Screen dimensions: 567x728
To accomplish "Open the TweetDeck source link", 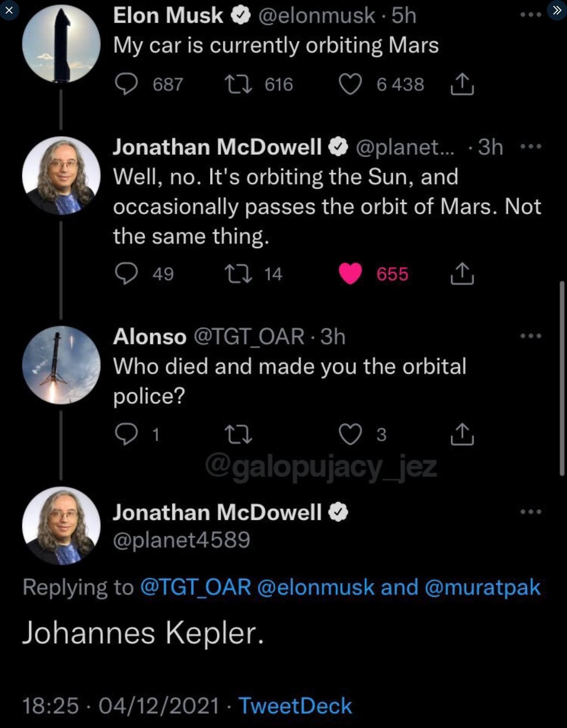I will pos(295,706).
